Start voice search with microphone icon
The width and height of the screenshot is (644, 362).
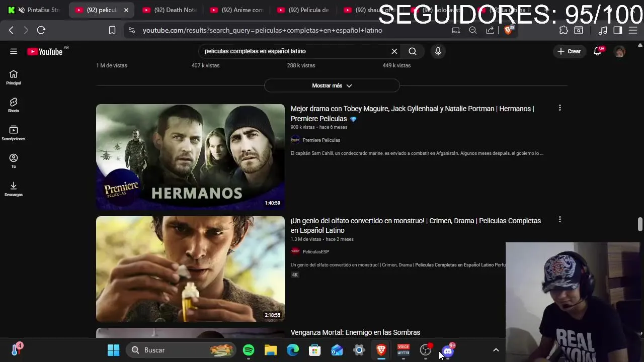coord(438,51)
